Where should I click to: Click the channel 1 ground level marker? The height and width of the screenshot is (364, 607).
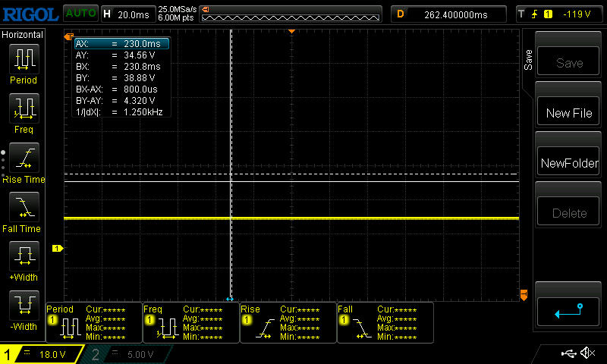click(x=56, y=248)
